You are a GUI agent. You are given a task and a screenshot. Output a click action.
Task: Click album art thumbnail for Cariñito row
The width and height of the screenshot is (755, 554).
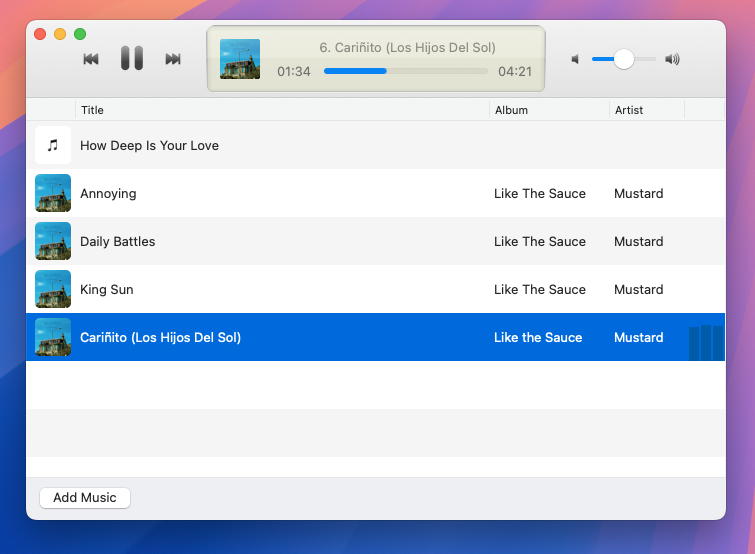tap(53, 337)
